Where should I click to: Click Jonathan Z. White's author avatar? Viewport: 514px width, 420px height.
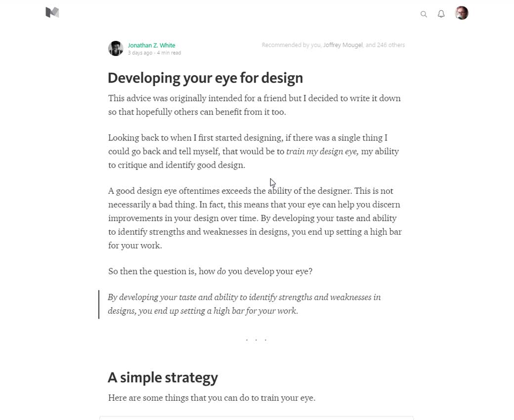click(116, 48)
